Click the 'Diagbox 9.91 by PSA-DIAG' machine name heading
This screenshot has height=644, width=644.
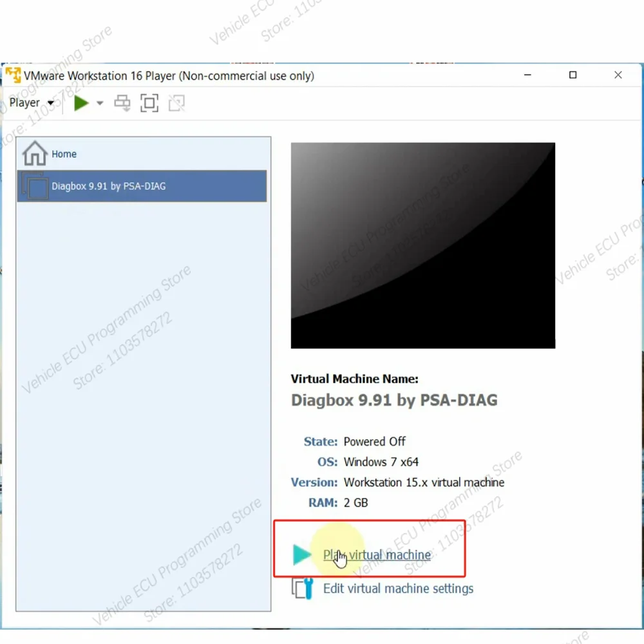click(394, 400)
